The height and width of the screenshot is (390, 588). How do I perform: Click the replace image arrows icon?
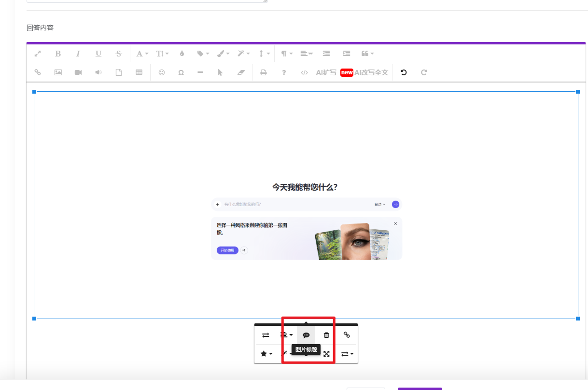266,335
